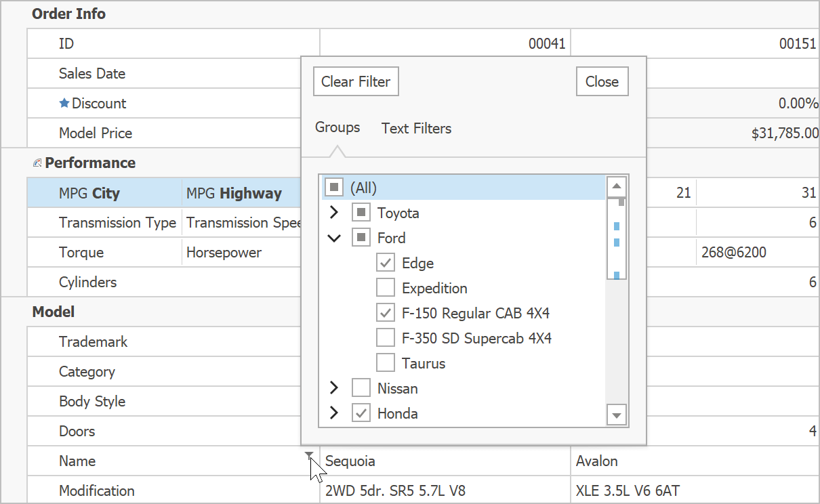This screenshot has height=504, width=820.
Task: Click the Close button in filter popup
Action: pos(602,81)
